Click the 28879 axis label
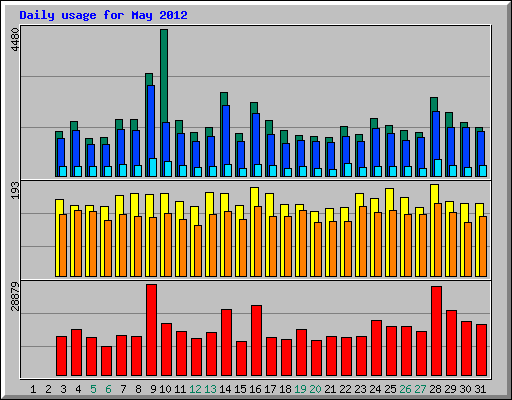 (15, 296)
